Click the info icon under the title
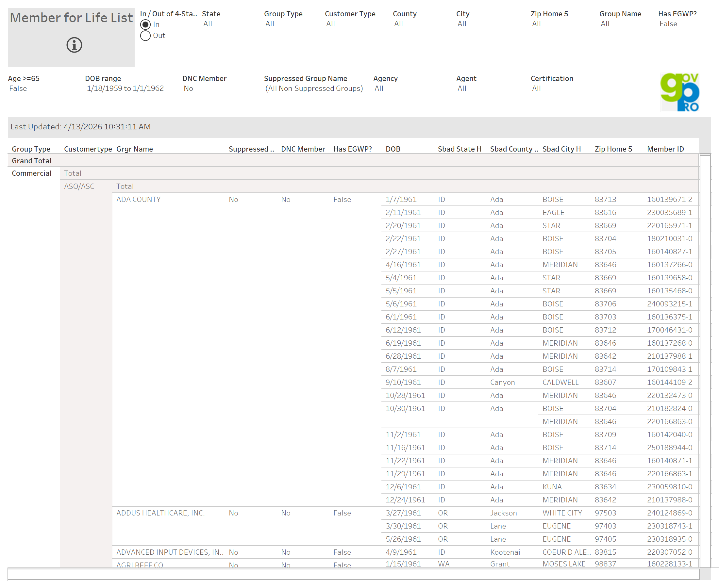This screenshot has height=588, width=719. [74, 45]
